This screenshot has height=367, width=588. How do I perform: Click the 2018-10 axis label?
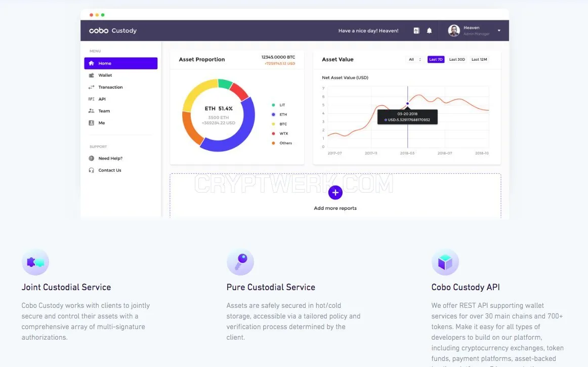[x=482, y=153]
